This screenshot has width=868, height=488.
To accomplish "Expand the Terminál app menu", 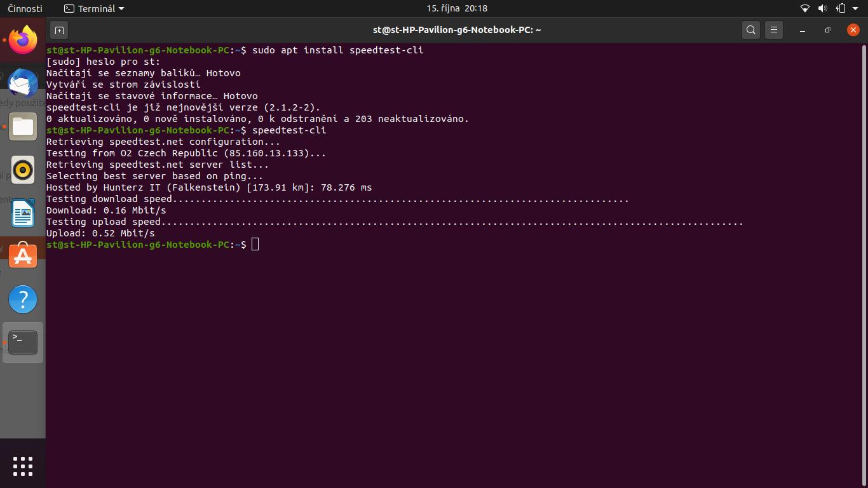I will 95,8.
